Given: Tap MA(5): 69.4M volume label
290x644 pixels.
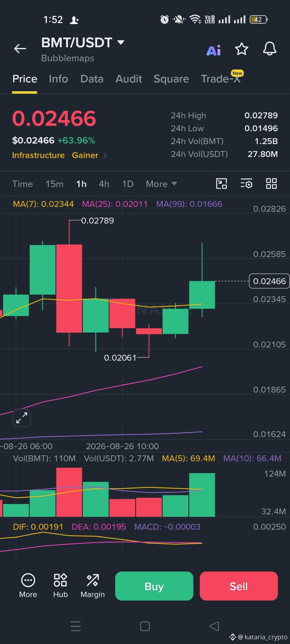Looking at the screenshot, I should click(x=189, y=458).
